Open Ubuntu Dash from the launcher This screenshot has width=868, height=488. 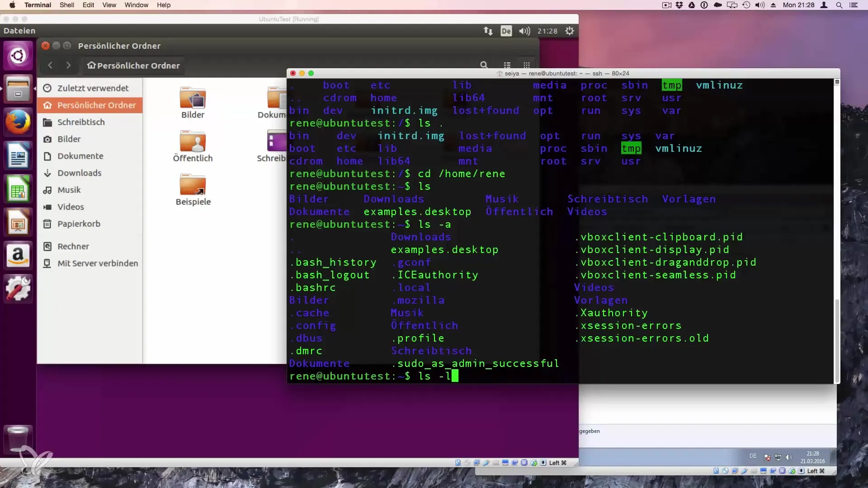tap(18, 56)
